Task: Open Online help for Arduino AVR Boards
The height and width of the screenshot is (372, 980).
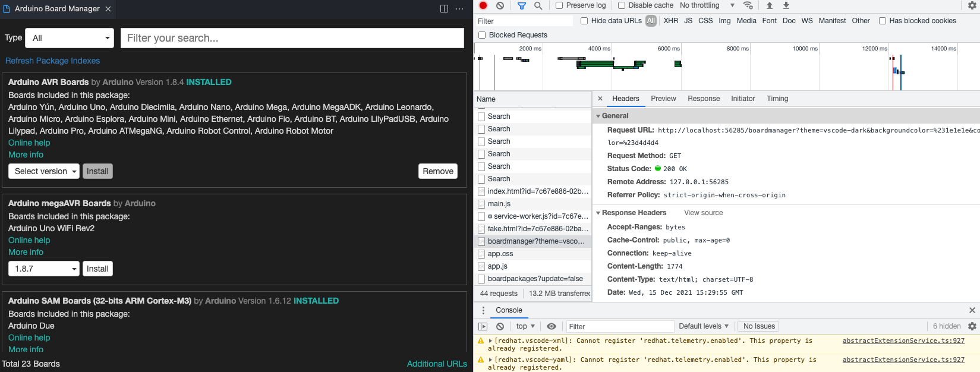Action: pyautogui.click(x=29, y=143)
